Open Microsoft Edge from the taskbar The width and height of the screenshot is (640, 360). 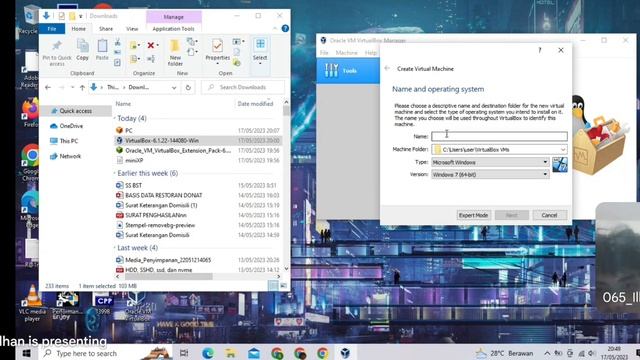coord(208,353)
